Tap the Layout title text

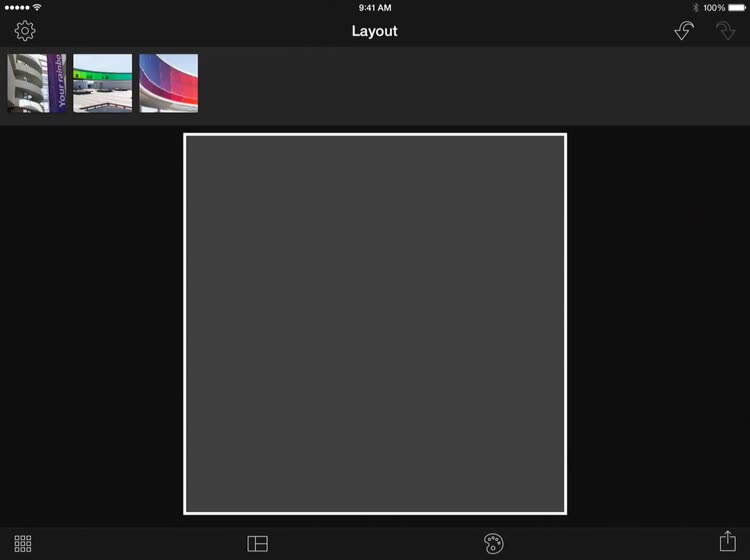(375, 31)
